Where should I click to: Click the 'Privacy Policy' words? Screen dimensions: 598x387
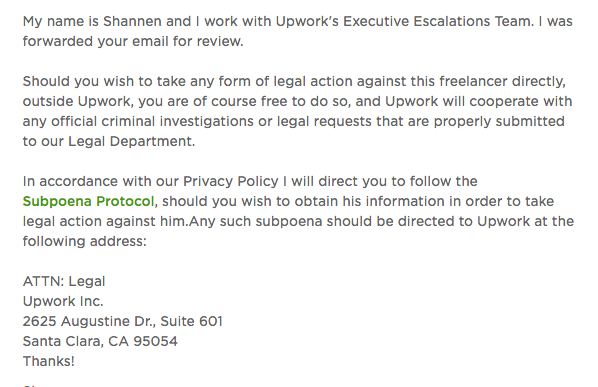click(x=231, y=181)
